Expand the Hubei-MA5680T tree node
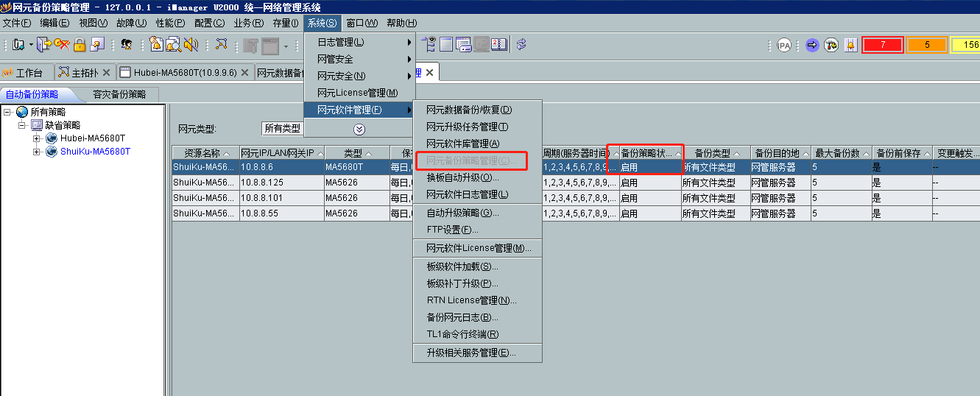Image resolution: width=980 pixels, height=396 pixels. [x=36, y=138]
